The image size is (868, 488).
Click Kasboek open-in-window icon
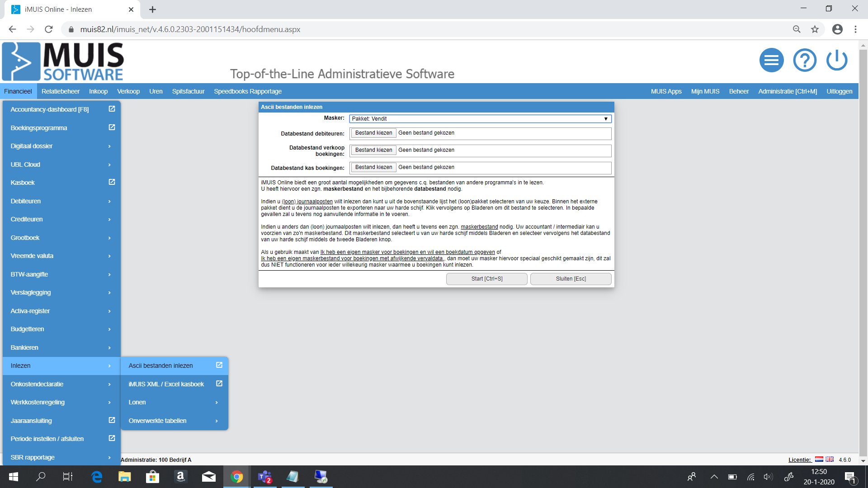click(112, 182)
